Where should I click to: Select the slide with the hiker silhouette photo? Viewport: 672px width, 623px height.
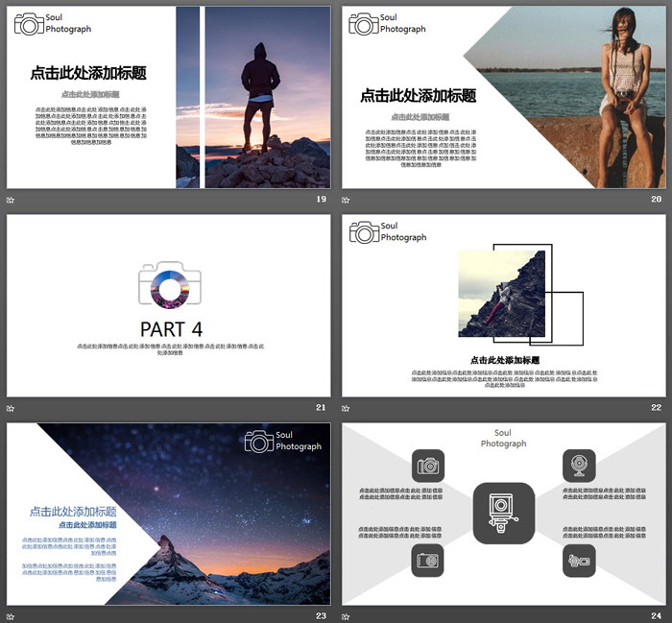coord(169,97)
